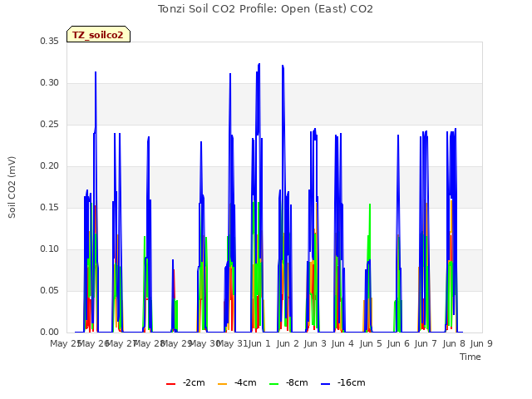This screenshot has height=399, width=532.
Task: Click the TZ_soilco2 label box
Action: (x=98, y=34)
